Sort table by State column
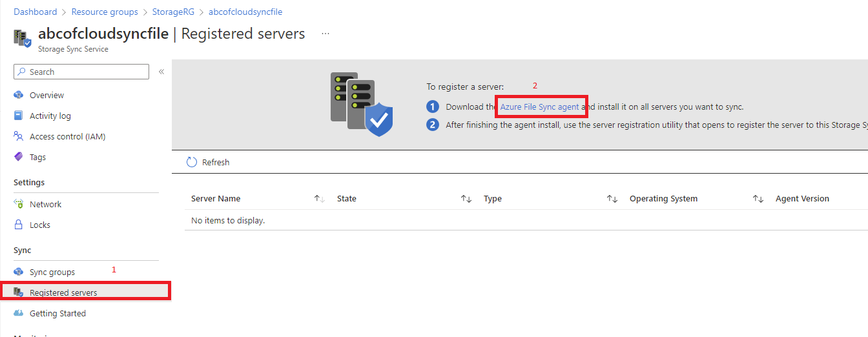 [x=466, y=199]
